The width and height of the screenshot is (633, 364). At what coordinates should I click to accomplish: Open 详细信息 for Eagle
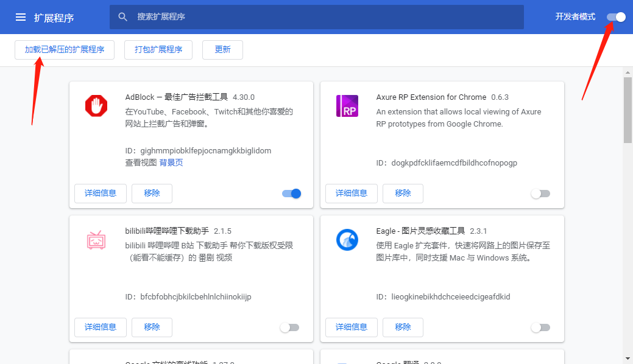[352, 327]
